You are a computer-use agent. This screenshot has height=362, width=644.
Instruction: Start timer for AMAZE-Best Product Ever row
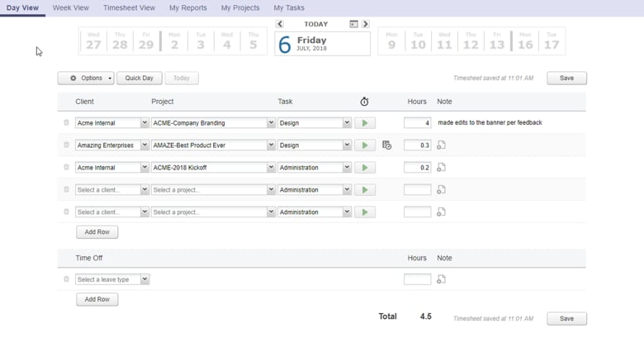tap(364, 145)
